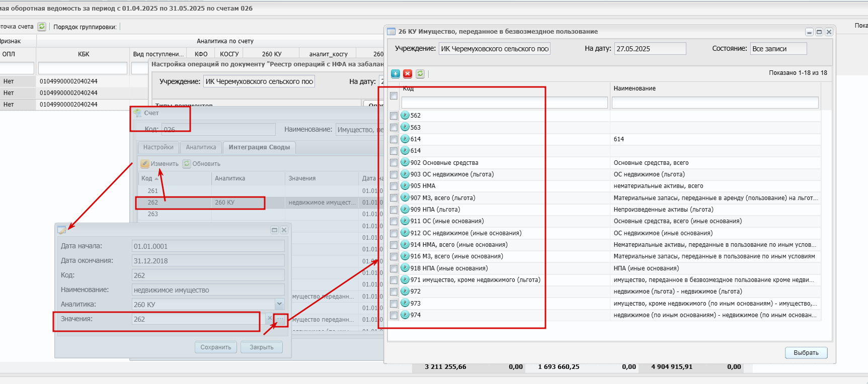Check the box for 909 НПА (льгота)

(x=393, y=210)
